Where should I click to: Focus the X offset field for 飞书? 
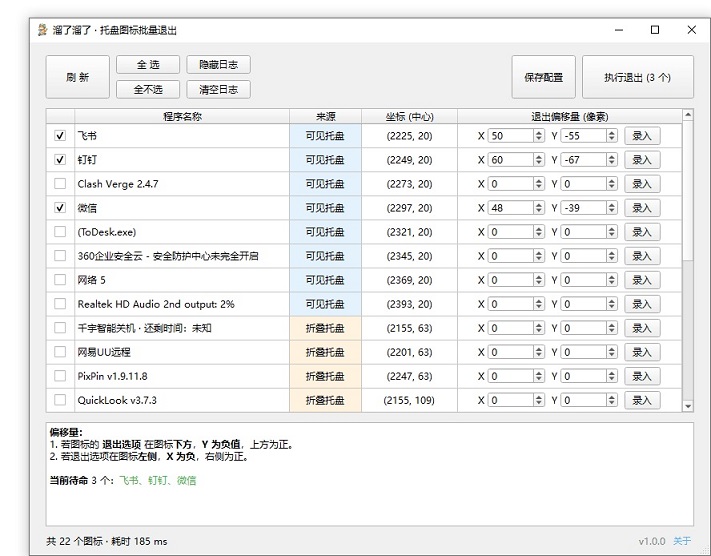[x=510, y=136]
